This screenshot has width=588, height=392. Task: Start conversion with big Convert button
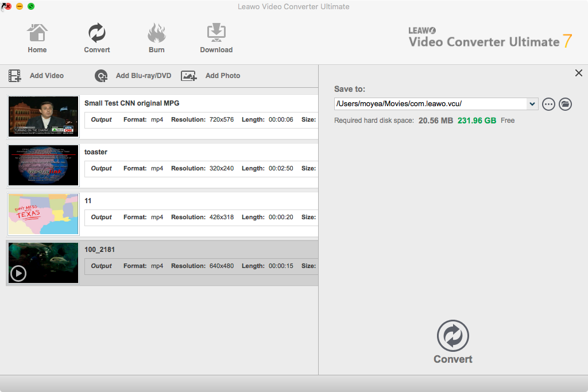pyautogui.click(x=453, y=337)
